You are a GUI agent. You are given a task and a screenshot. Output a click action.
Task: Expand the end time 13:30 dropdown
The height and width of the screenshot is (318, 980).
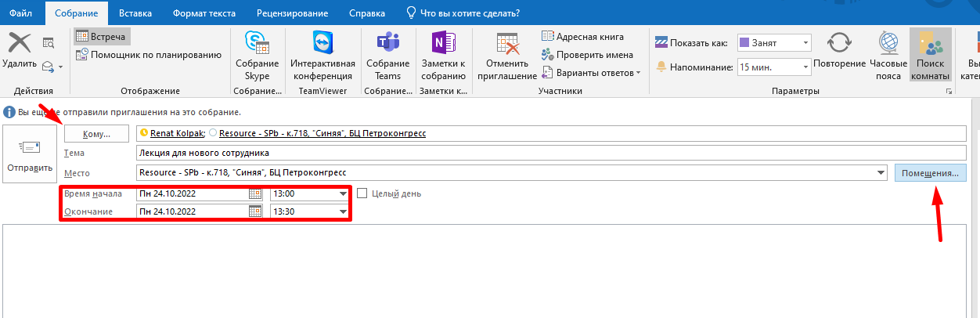pyautogui.click(x=342, y=211)
